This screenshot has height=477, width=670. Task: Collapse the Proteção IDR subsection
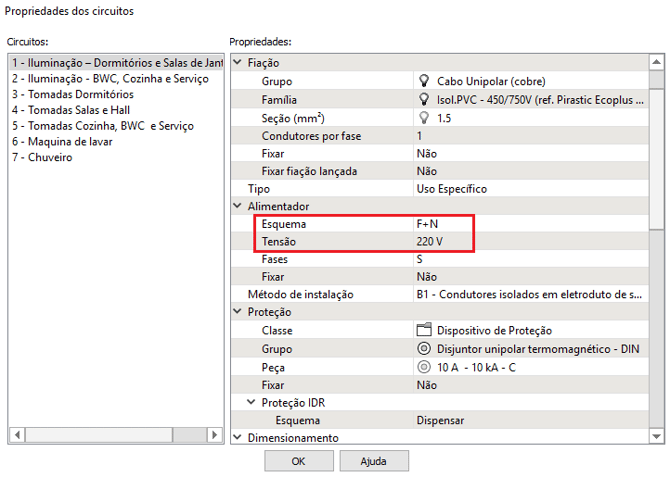[x=251, y=402]
